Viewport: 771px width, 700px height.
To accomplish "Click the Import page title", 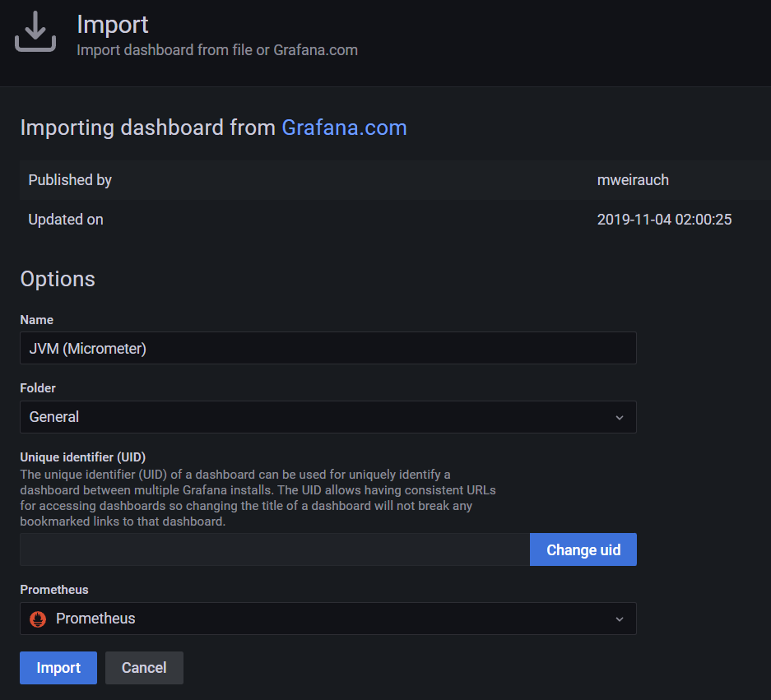I will (113, 25).
